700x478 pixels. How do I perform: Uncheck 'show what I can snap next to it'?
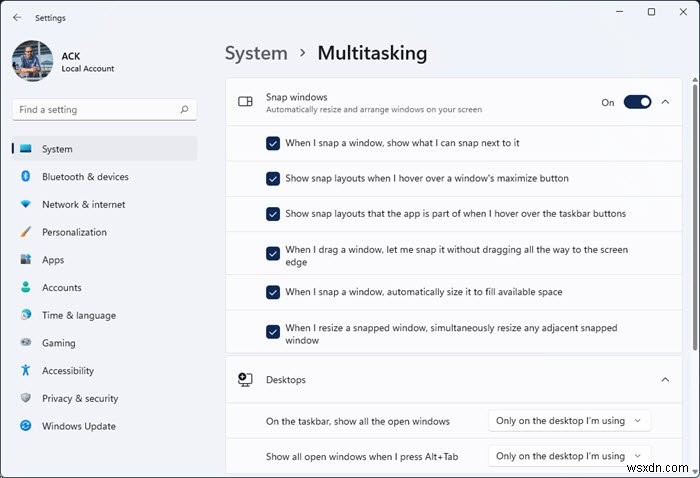click(x=273, y=143)
